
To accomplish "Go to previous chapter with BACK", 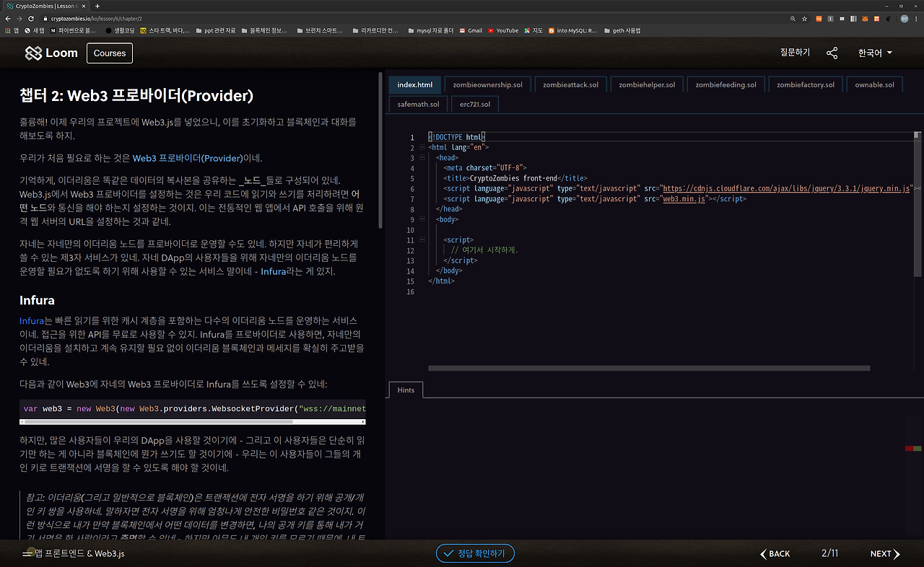I will pos(775,554).
